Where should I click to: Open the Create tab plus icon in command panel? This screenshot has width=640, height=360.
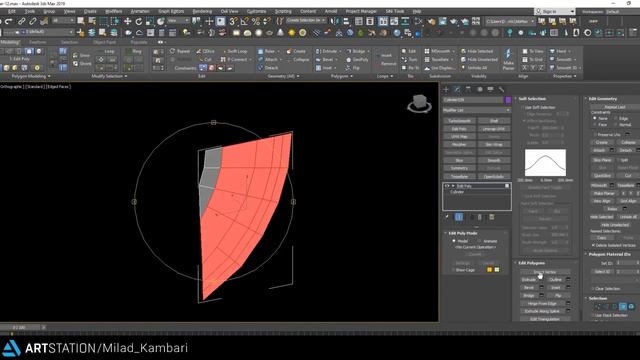[x=446, y=89]
